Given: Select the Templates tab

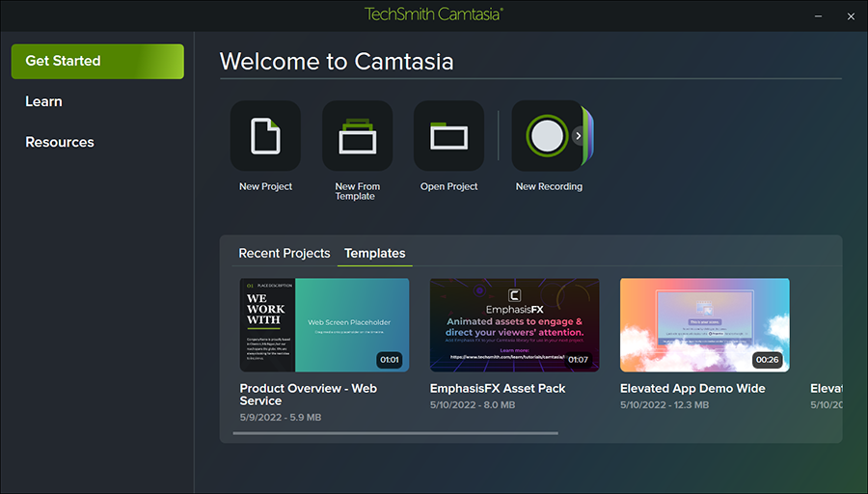Looking at the screenshot, I should [375, 253].
